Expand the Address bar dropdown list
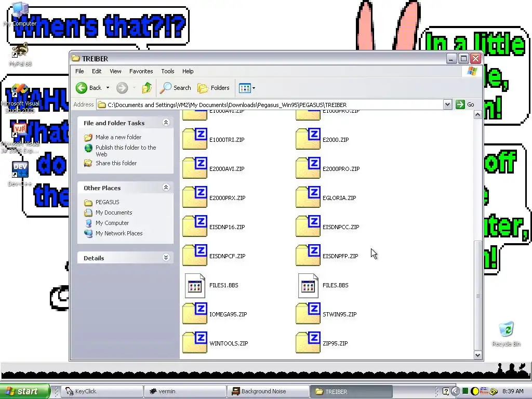 point(447,104)
